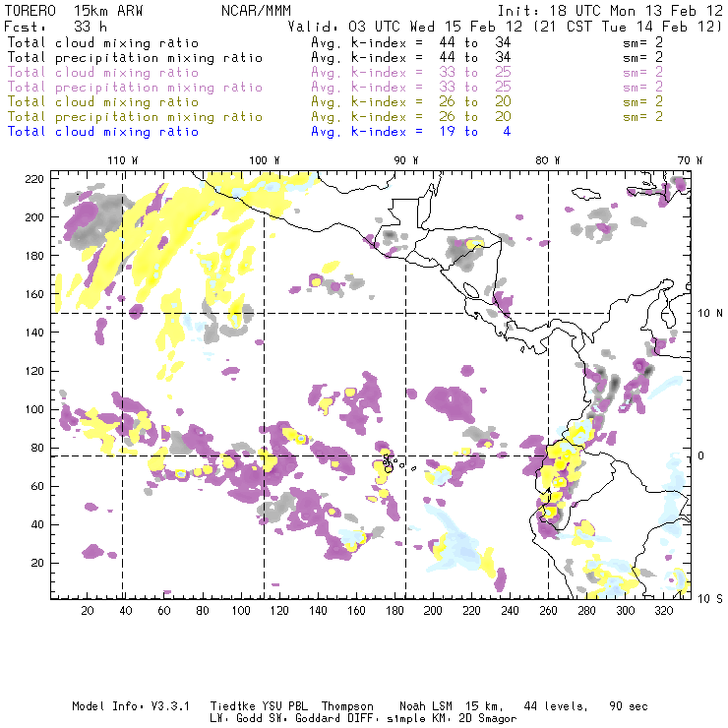
Task: Select the purple 'Total precipitation mixing ratio' legend row
Action: pos(135,88)
